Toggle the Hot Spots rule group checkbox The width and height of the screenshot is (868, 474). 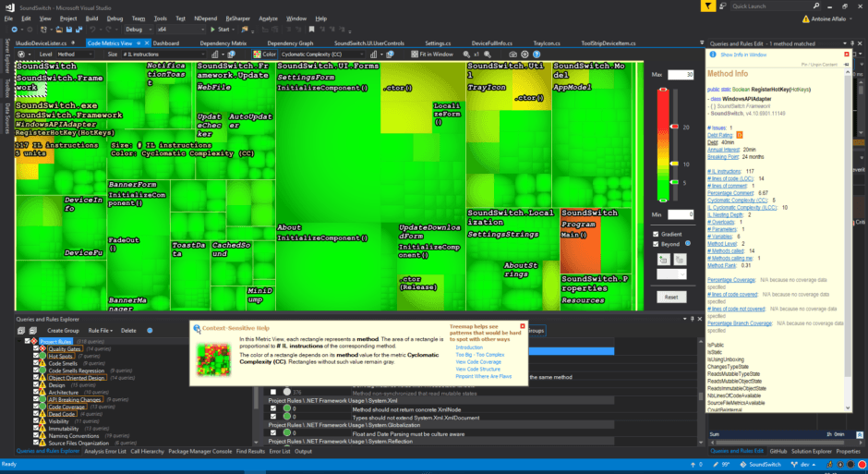36,356
